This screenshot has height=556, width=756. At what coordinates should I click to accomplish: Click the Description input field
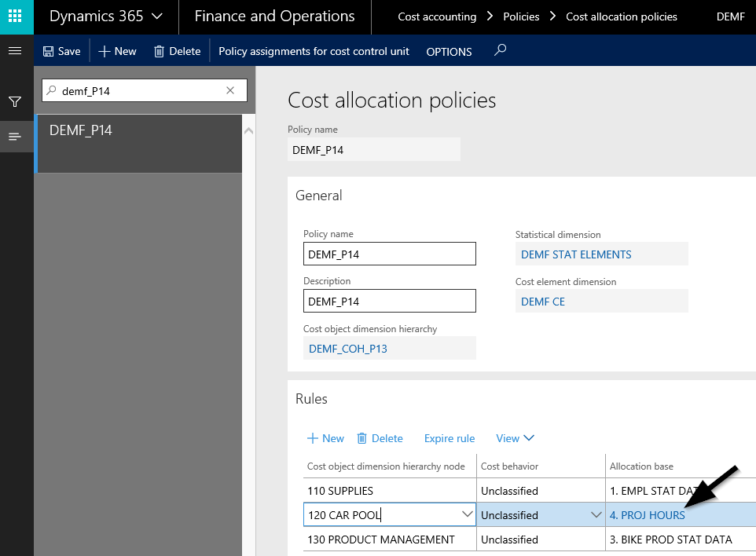[390, 301]
